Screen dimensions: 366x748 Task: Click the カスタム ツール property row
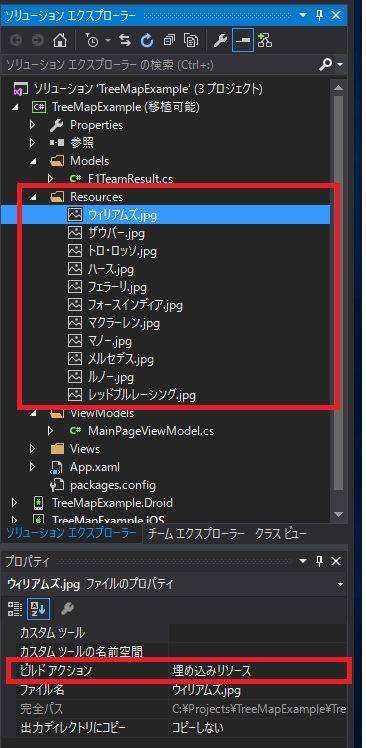tap(180, 634)
